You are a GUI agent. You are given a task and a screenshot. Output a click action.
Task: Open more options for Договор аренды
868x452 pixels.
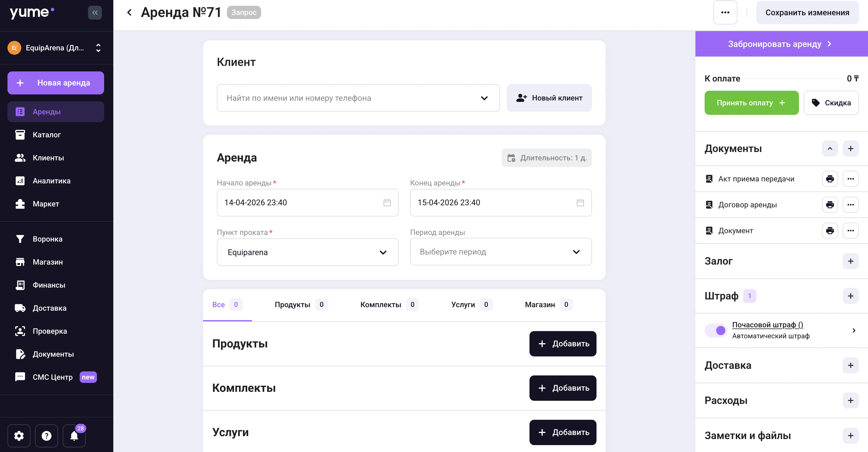coord(850,205)
